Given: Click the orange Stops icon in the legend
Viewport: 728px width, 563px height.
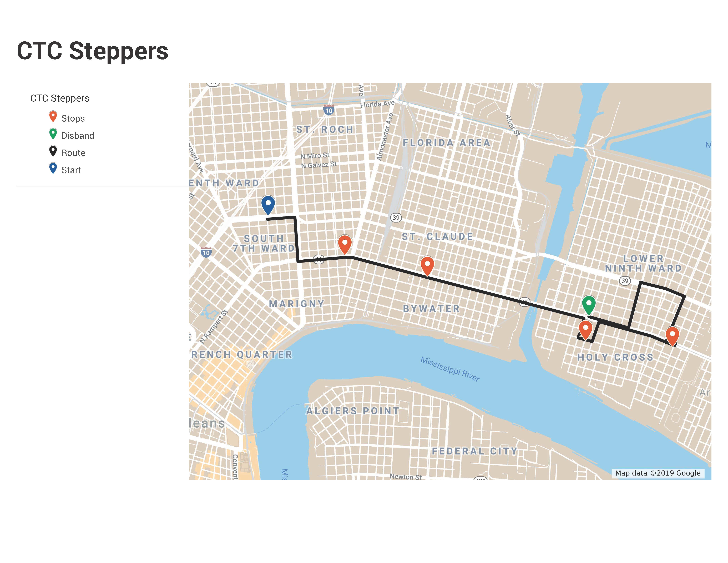Looking at the screenshot, I should [x=53, y=117].
